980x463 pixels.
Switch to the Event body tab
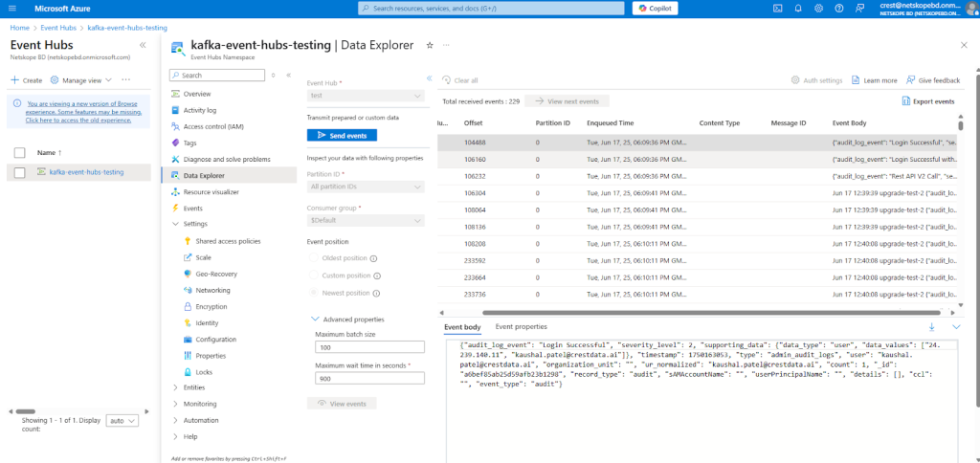coord(462,327)
